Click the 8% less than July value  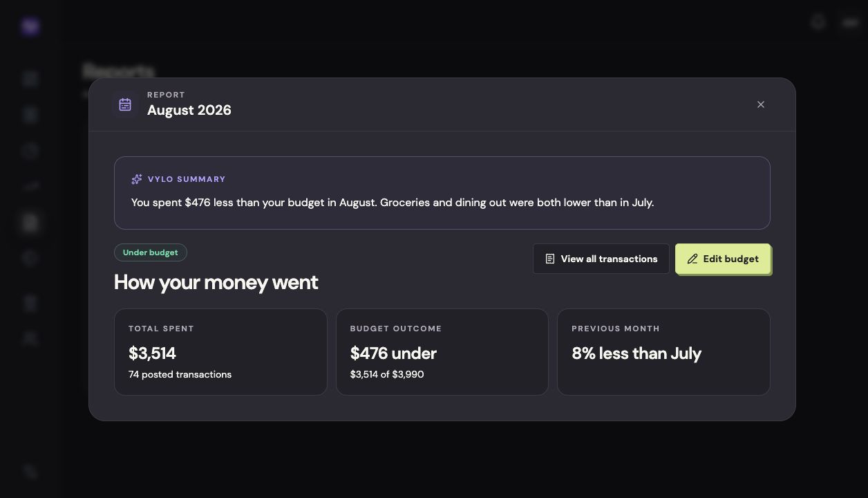[636, 353]
